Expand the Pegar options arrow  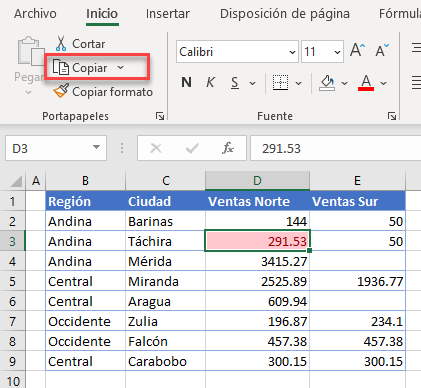[x=29, y=92]
